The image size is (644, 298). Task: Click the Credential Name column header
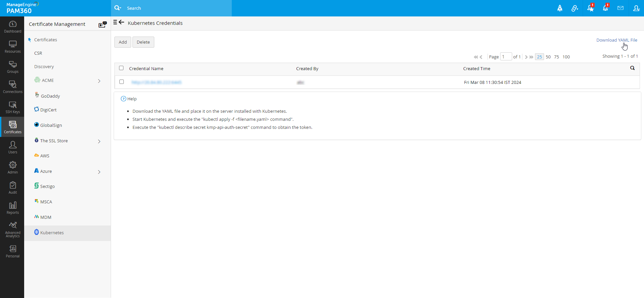(146, 68)
